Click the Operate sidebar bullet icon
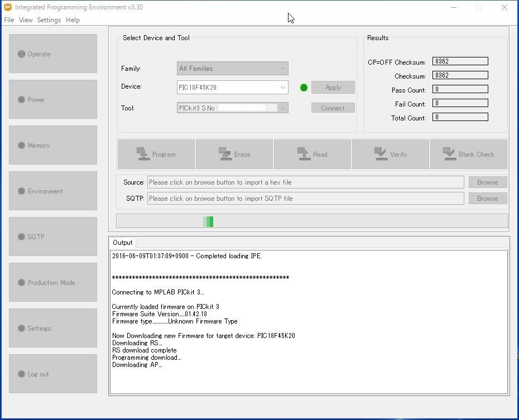Viewport: 519px width, 420px height. 22,54
